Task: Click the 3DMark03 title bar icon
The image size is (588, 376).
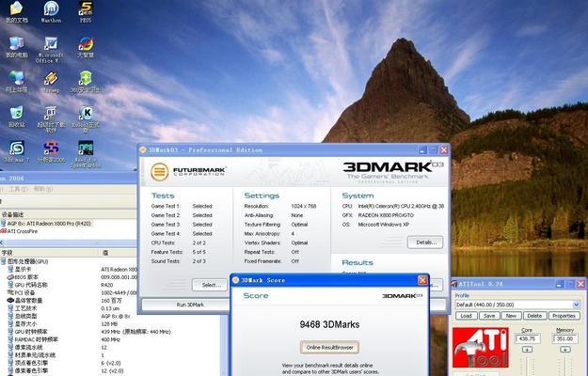Action: point(143,149)
